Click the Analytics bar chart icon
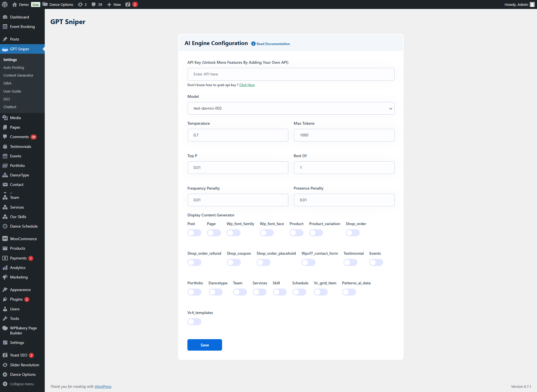 coord(5,268)
